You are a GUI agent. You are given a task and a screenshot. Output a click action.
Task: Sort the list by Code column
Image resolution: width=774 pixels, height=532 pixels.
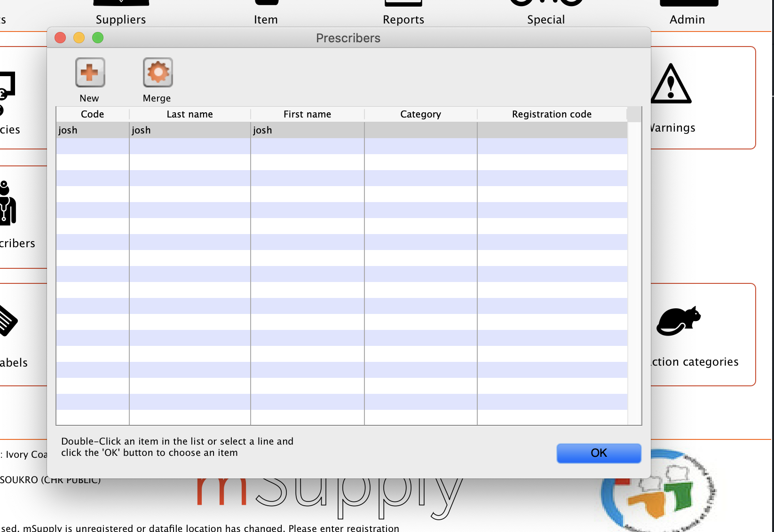pos(92,114)
